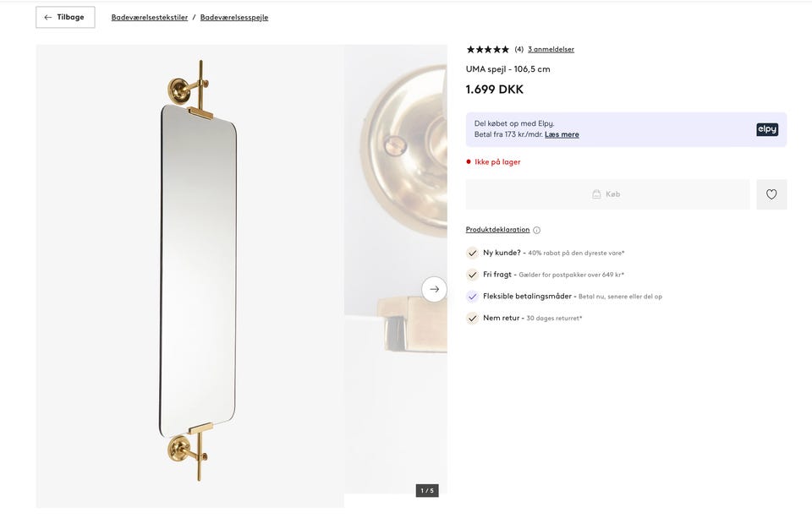Click the next image arrow

tap(434, 289)
